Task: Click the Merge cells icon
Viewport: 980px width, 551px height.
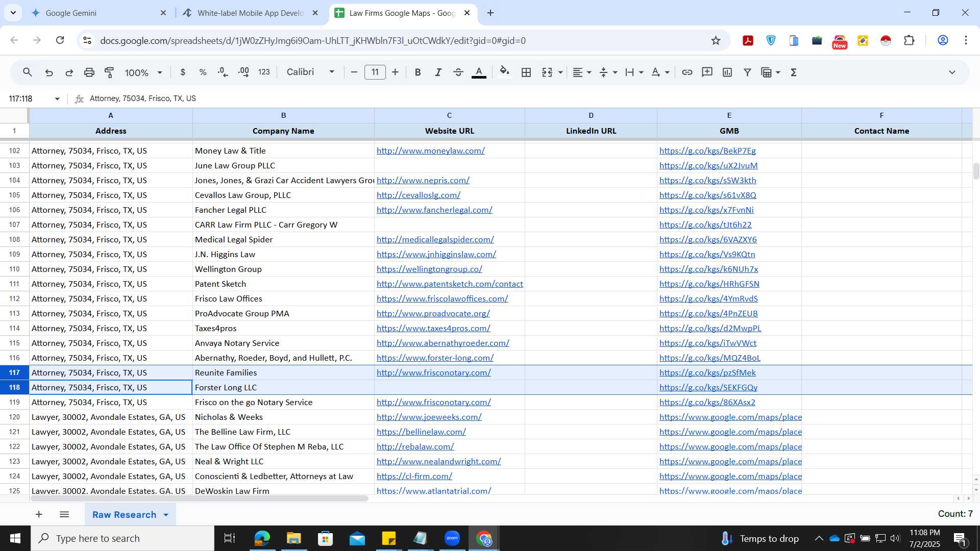Action: 547,72
